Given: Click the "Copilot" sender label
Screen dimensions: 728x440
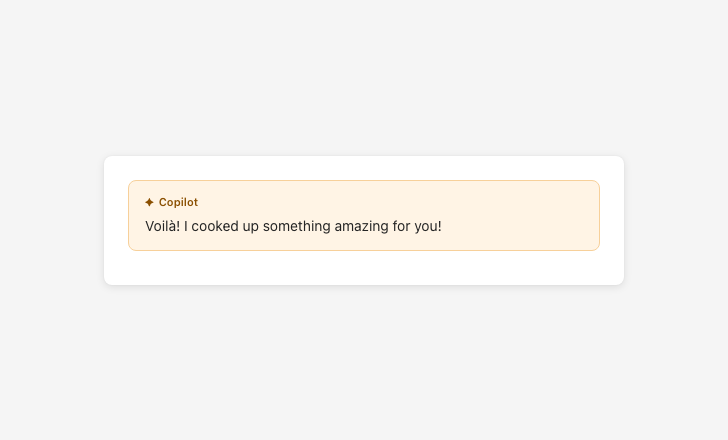Looking at the screenshot, I should click(178, 202).
